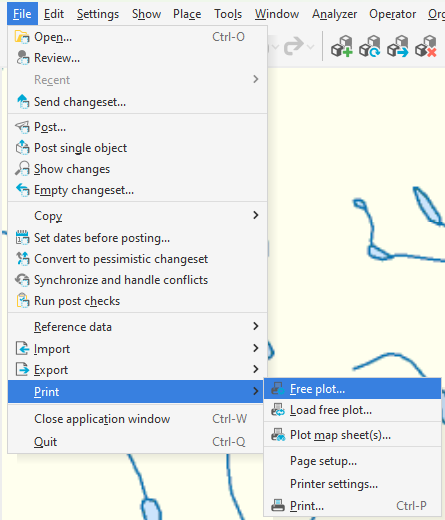The width and height of the screenshot is (445, 520).
Task: Click the redo arrow in toolbar
Action: point(294,46)
